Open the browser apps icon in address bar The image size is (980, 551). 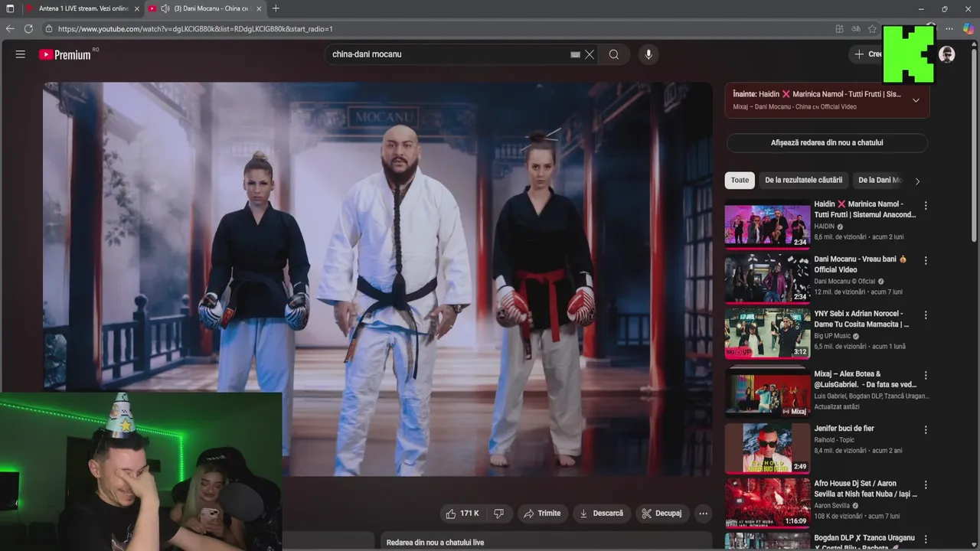[839, 29]
